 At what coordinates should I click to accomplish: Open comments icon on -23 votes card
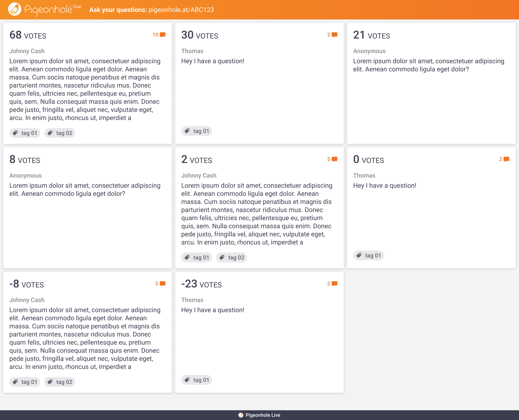334,284
